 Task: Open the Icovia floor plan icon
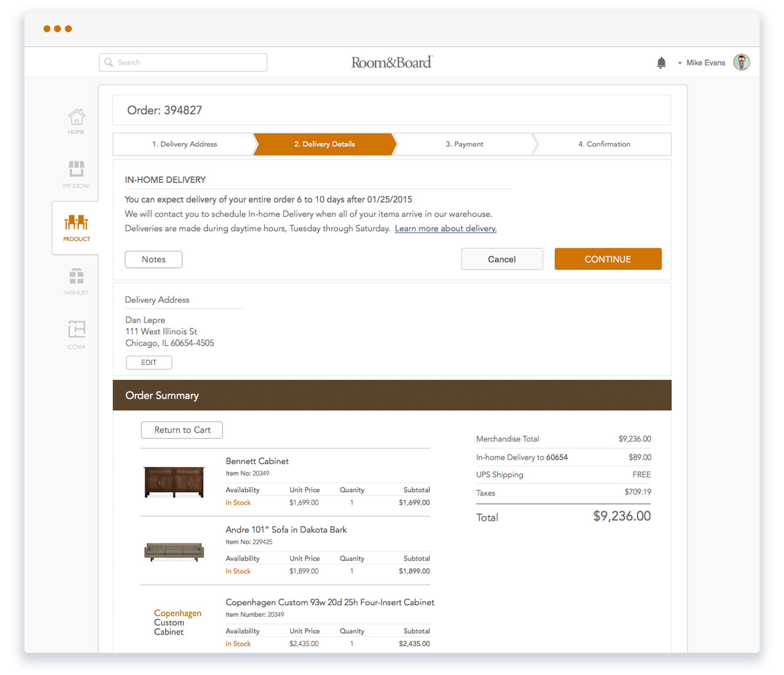[x=76, y=335]
